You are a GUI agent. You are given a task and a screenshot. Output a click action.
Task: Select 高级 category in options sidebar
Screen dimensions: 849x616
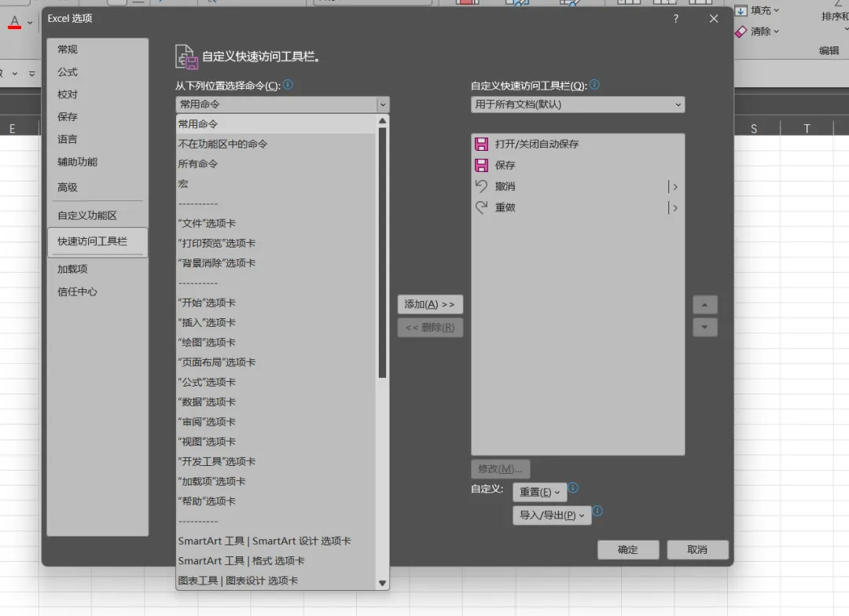[x=97, y=187]
